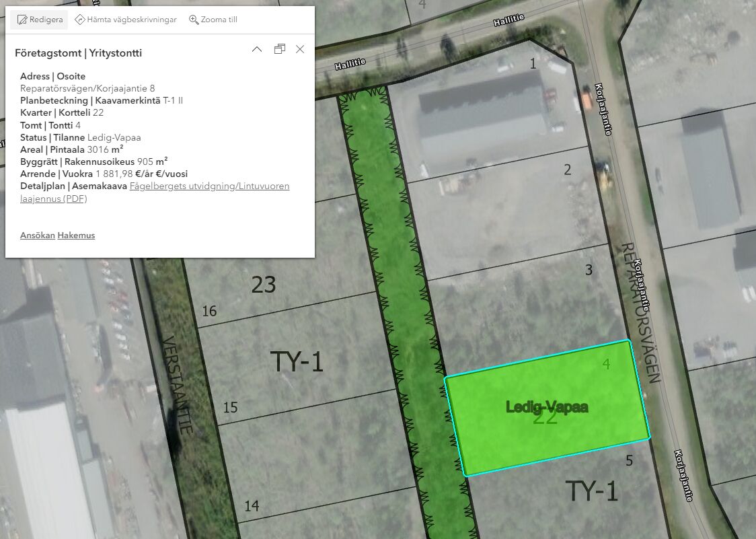Open the Fågelbergets utvidgning detaljplan PDF link
Viewport: 756px width, 539px height.
pyautogui.click(x=155, y=192)
